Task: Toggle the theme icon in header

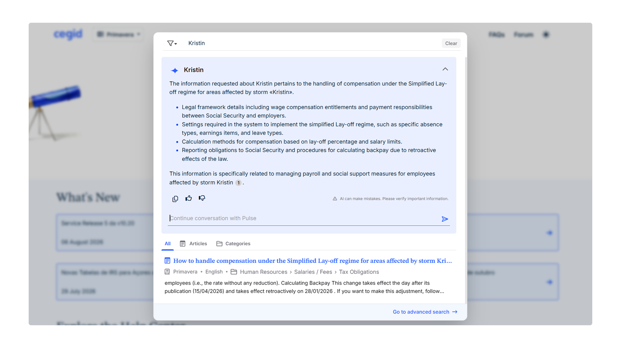Action: coord(546,35)
